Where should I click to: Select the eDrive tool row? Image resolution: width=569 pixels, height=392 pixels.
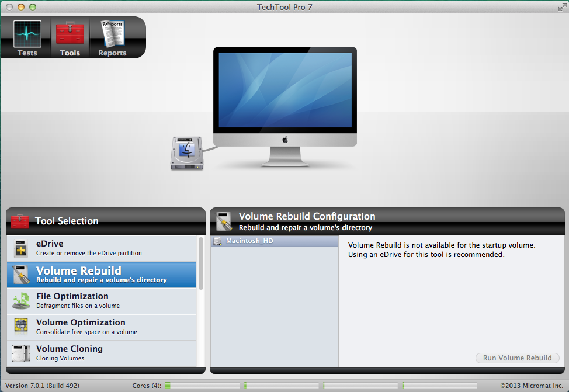coord(102,248)
